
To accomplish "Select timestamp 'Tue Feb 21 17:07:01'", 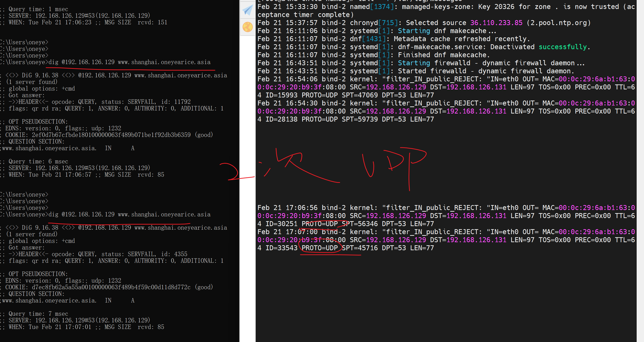I will 60,327.
